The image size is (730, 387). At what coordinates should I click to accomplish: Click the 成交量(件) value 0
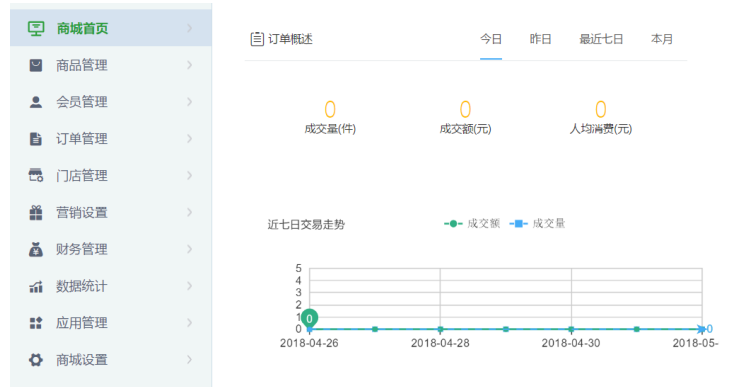[x=330, y=109]
